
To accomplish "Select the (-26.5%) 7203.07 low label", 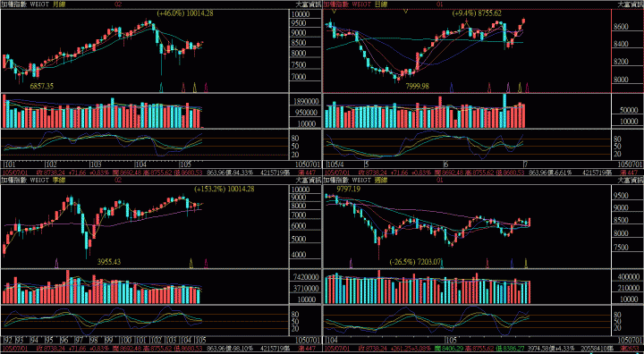I will click(415, 262).
